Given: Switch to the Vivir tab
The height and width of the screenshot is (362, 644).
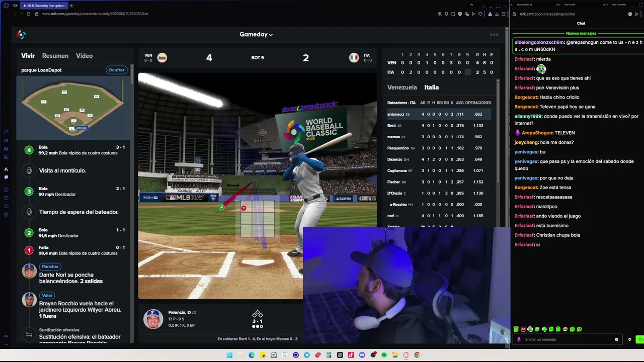Looking at the screenshot, I should tap(28, 56).
